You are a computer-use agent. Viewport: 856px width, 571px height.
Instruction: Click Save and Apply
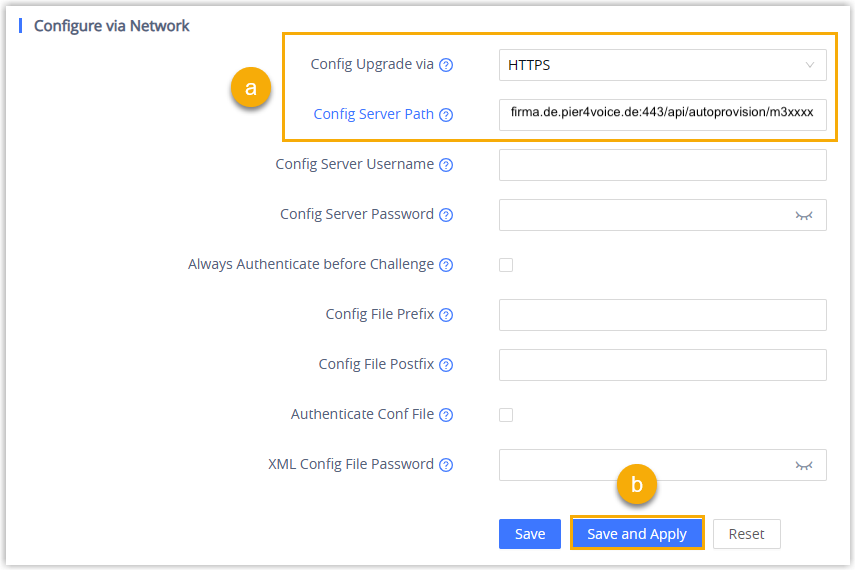(637, 534)
